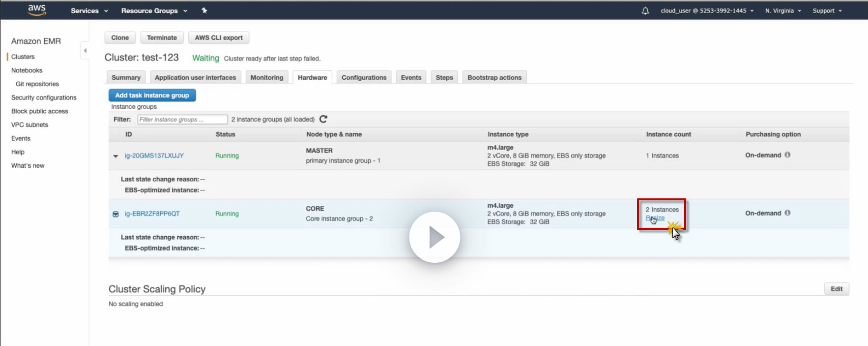Click the Filter instance groups input
868x346 pixels.
183,119
